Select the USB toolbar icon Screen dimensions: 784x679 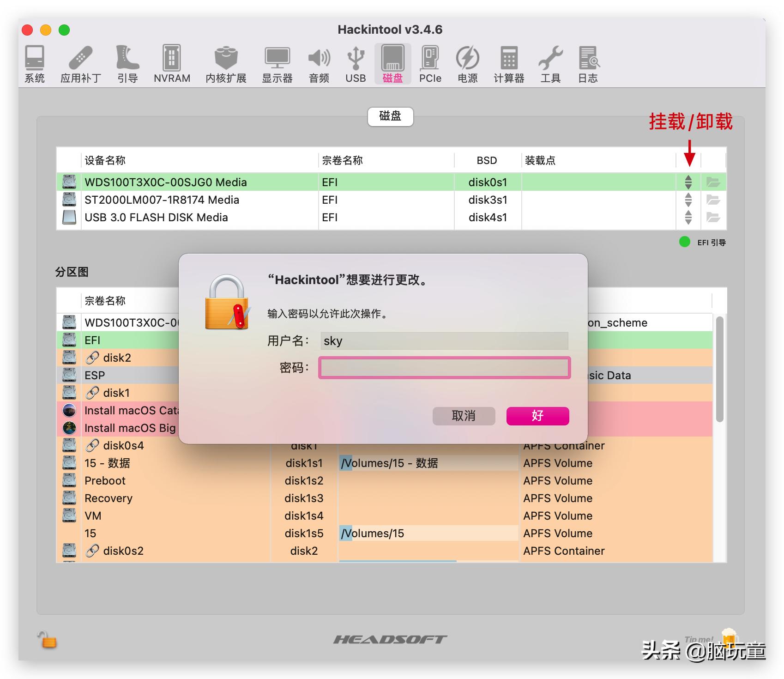tap(356, 64)
